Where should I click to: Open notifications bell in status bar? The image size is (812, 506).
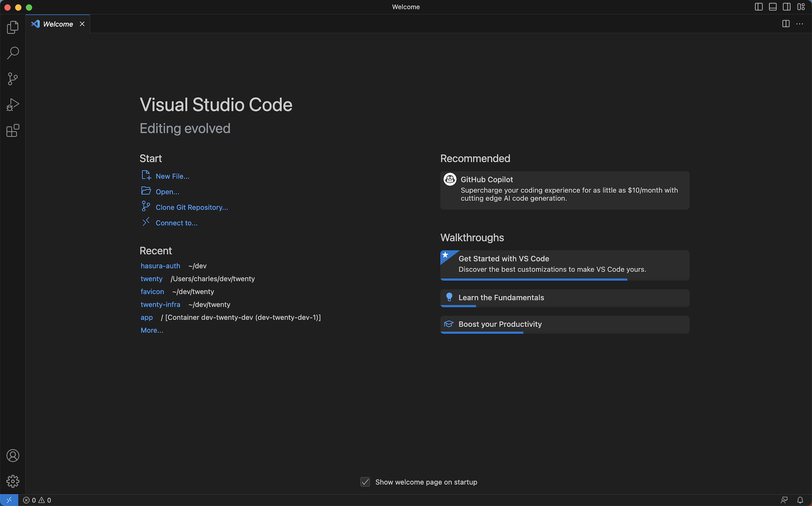pyautogui.click(x=800, y=500)
